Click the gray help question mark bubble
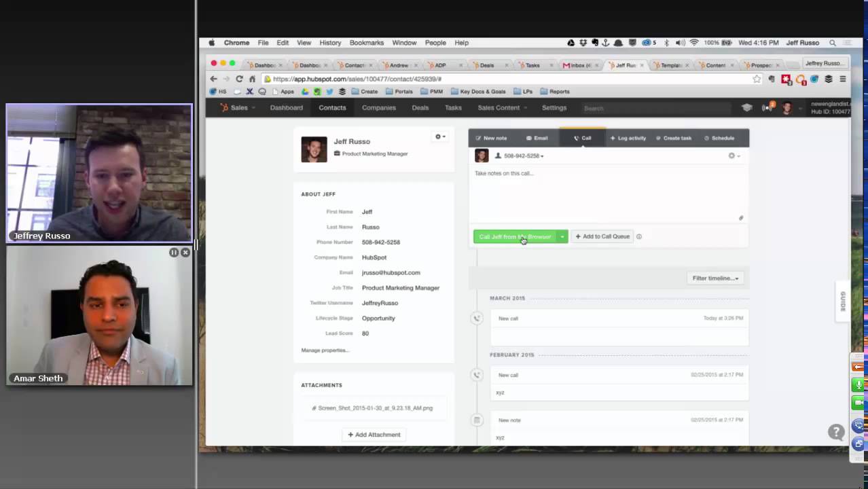The width and height of the screenshot is (868, 489). [x=836, y=432]
